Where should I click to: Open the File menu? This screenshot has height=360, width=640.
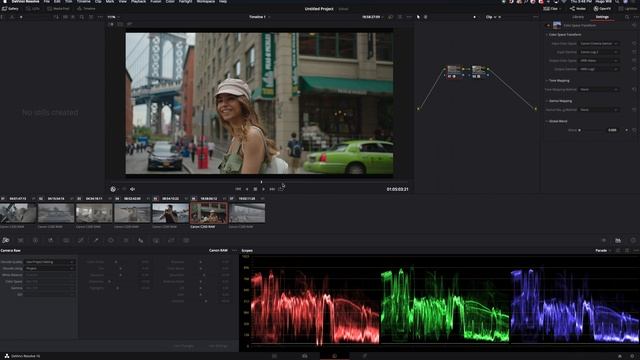tap(47, 2)
